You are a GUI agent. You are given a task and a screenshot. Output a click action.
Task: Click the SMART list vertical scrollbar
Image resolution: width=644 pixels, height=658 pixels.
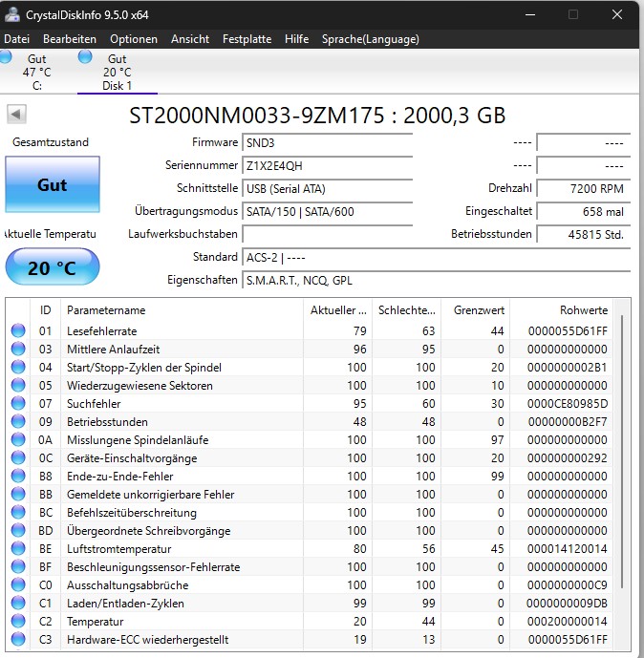[622, 451]
